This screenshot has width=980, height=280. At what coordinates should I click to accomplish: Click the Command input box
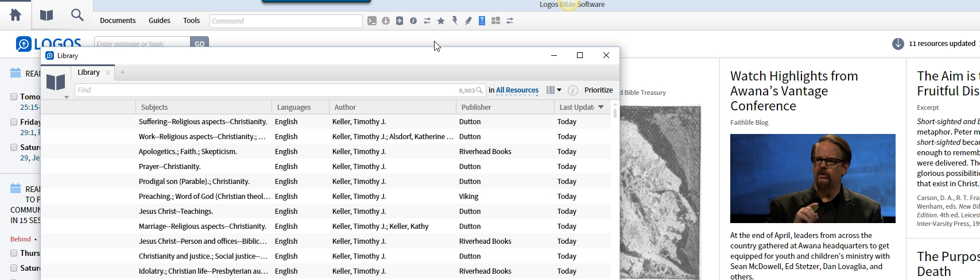point(286,21)
